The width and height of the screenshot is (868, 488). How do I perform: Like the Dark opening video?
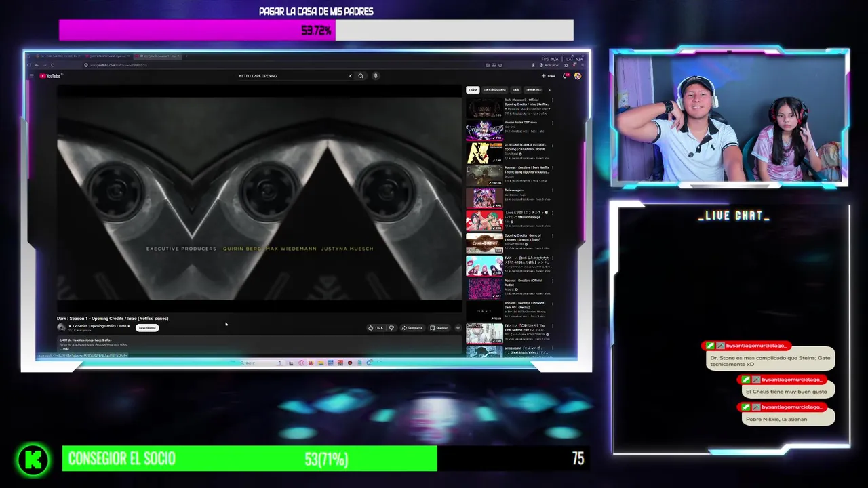click(x=376, y=328)
